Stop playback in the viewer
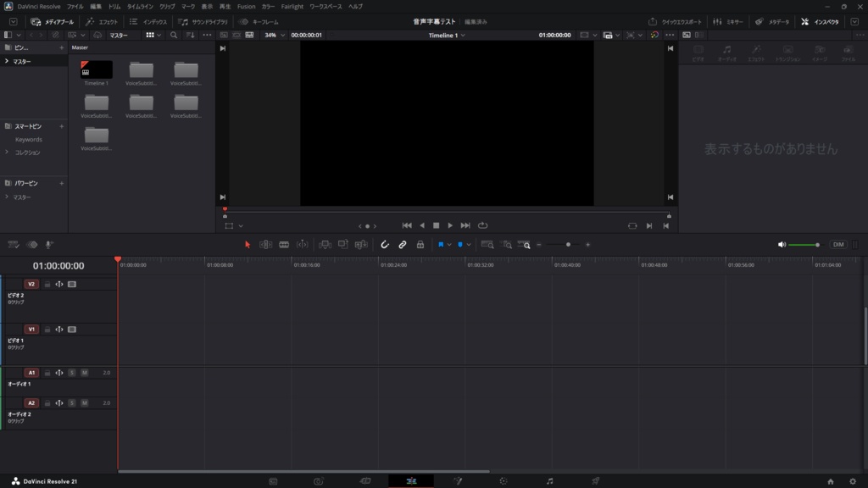The width and height of the screenshot is (868, 488). click(x=437, y=225)
